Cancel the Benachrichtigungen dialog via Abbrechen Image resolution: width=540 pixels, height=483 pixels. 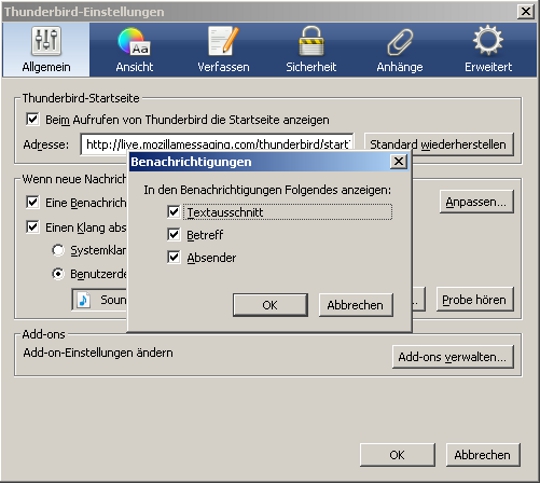point(355,305)
